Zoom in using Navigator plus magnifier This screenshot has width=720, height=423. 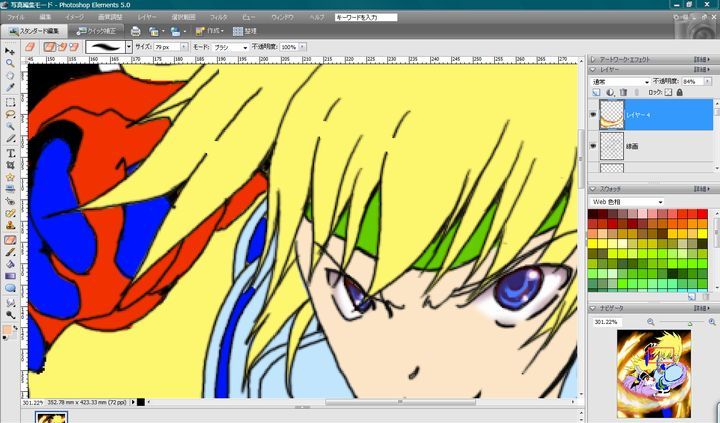coord(712,322)
